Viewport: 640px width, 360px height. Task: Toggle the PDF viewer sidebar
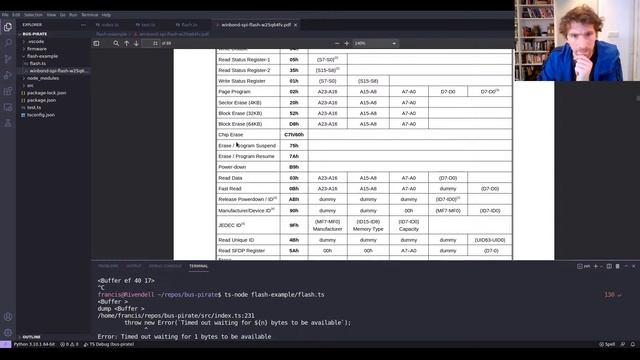[x=96, y=43]
